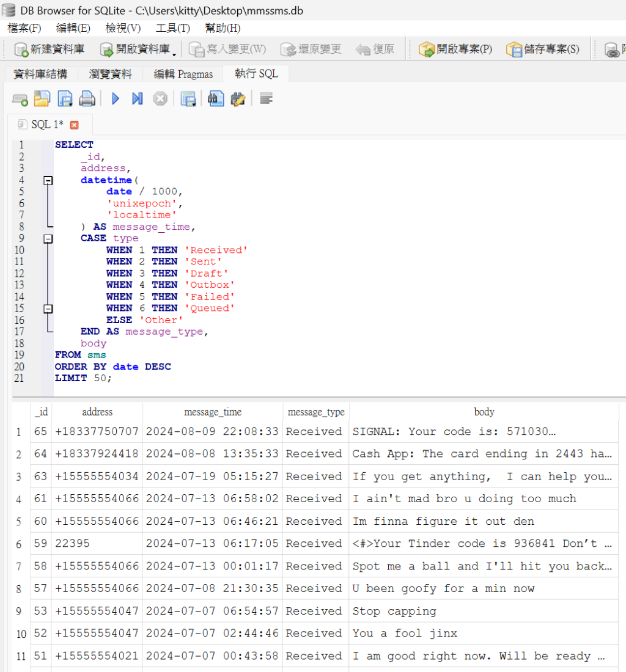
Task: Close the SQL 1* editor tab
Action: coord(74,125)
